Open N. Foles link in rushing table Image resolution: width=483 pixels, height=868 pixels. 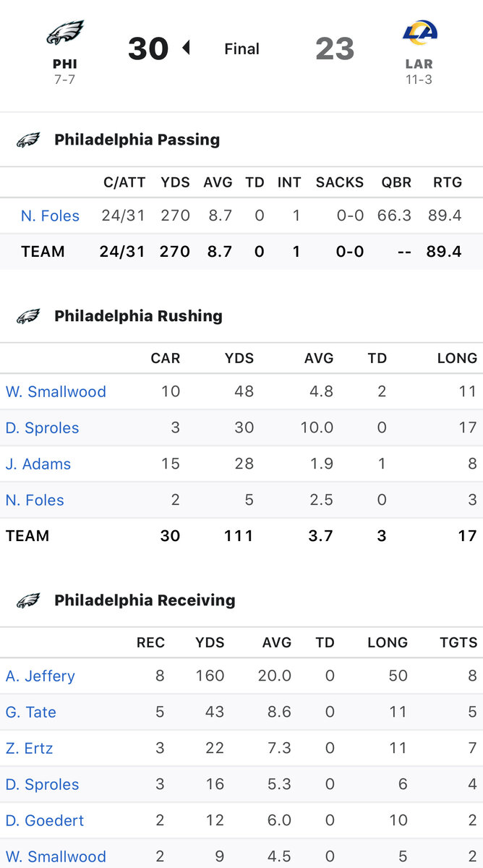click(35, 500)
